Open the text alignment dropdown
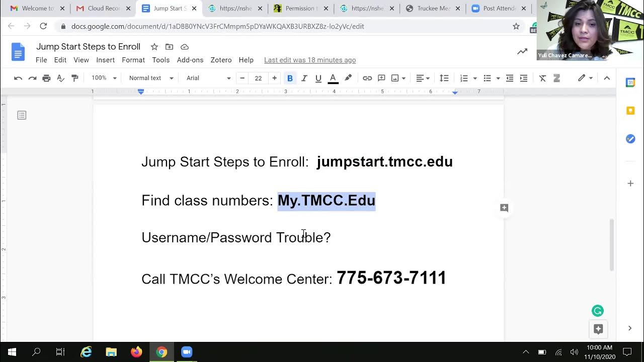644x362 pixels. (424, 78)
